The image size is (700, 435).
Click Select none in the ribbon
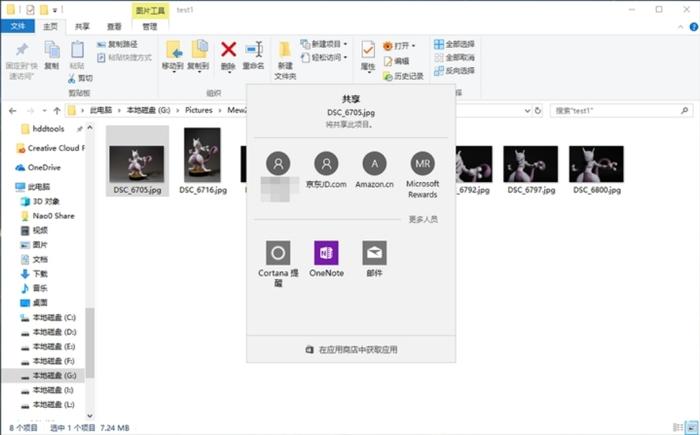(x=454, y=57)
